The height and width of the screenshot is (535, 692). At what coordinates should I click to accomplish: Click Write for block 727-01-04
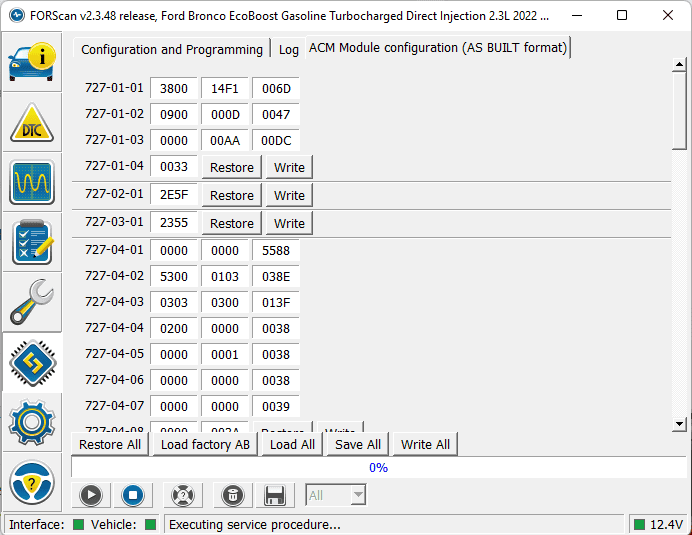(x=289, y=167)
